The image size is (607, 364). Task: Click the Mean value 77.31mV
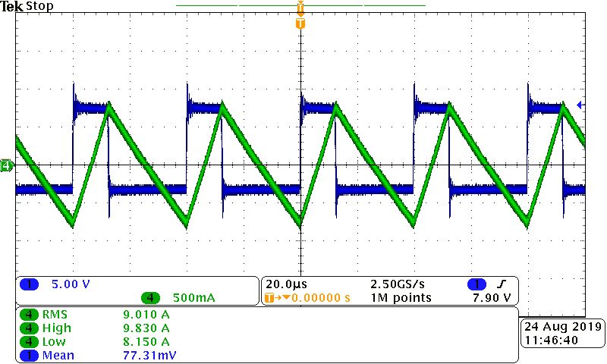(x=149, y=355)
